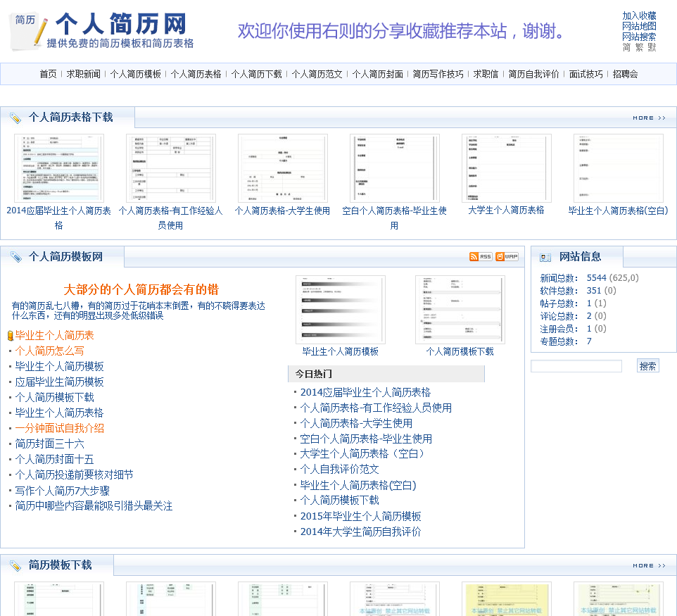The width and height of the screenshot is (677, 616).
Task: Open 个人简历投递前要核对细节 link
Action: point(75,475)
